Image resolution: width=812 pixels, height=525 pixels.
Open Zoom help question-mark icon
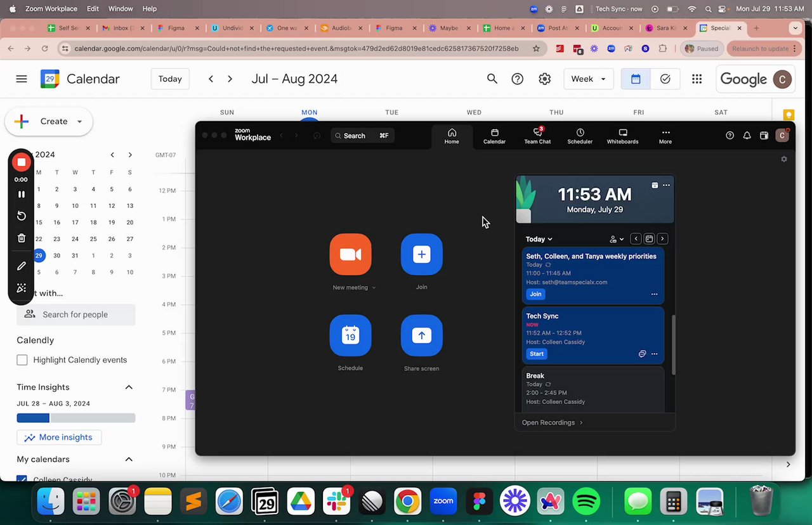[730, 136]
